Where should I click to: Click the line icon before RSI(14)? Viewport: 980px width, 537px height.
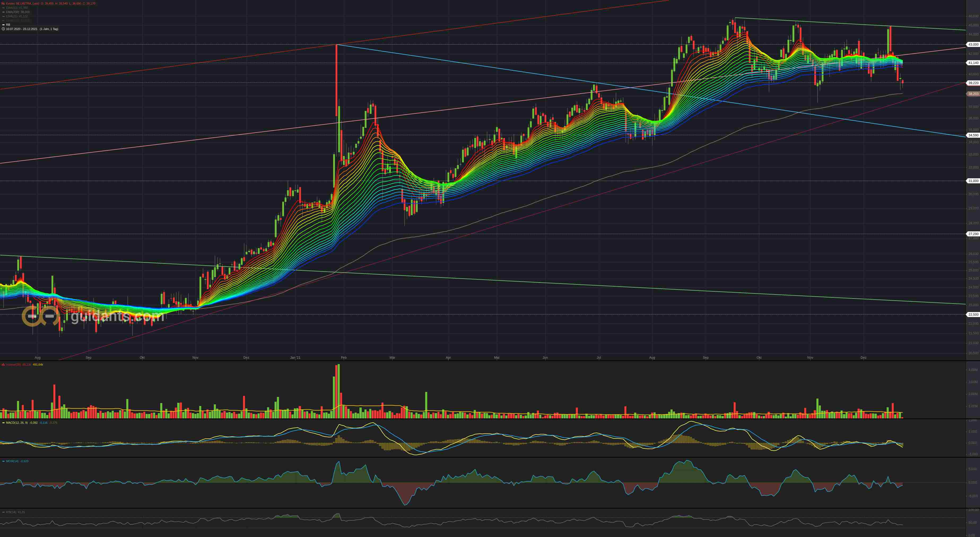(x=3, y=512)
